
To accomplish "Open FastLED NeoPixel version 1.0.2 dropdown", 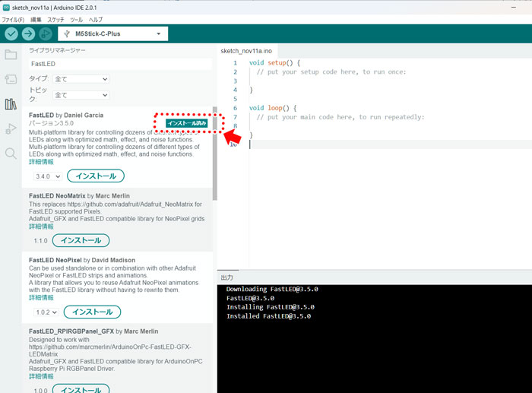I will tap(46, 312).
